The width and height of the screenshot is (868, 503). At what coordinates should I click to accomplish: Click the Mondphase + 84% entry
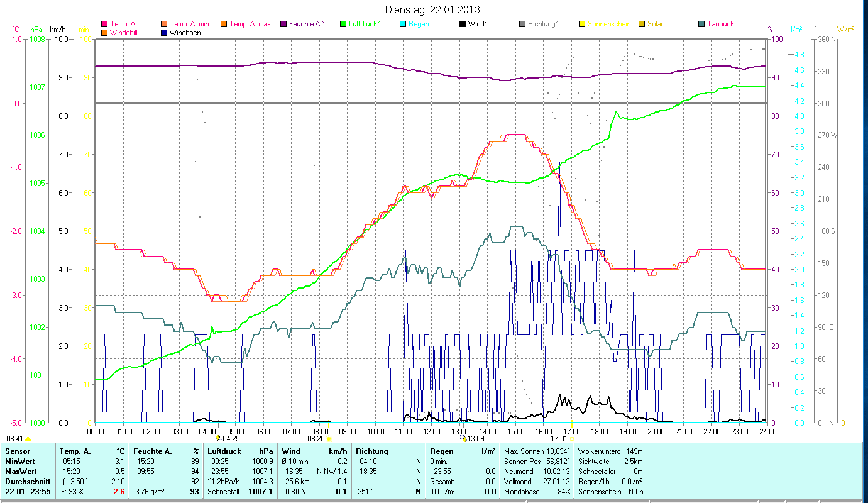pyautogui.click(x=537, y=492)
